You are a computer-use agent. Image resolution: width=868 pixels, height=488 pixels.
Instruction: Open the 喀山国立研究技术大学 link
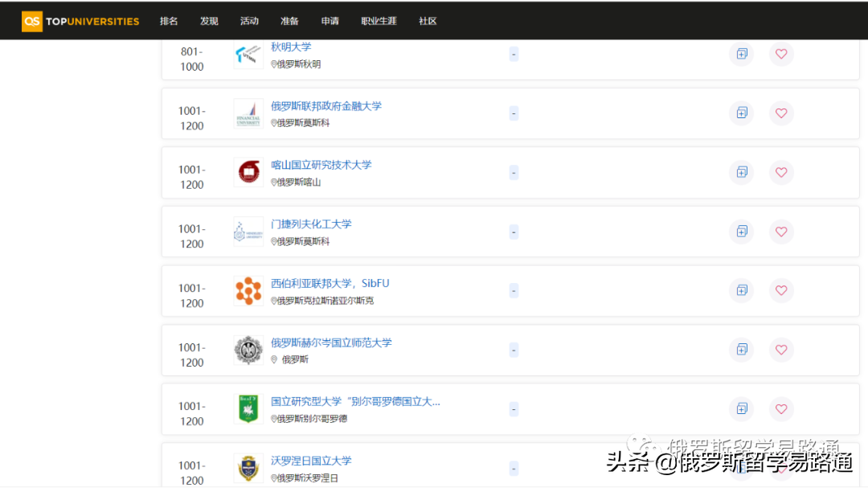tap(321, 165)
